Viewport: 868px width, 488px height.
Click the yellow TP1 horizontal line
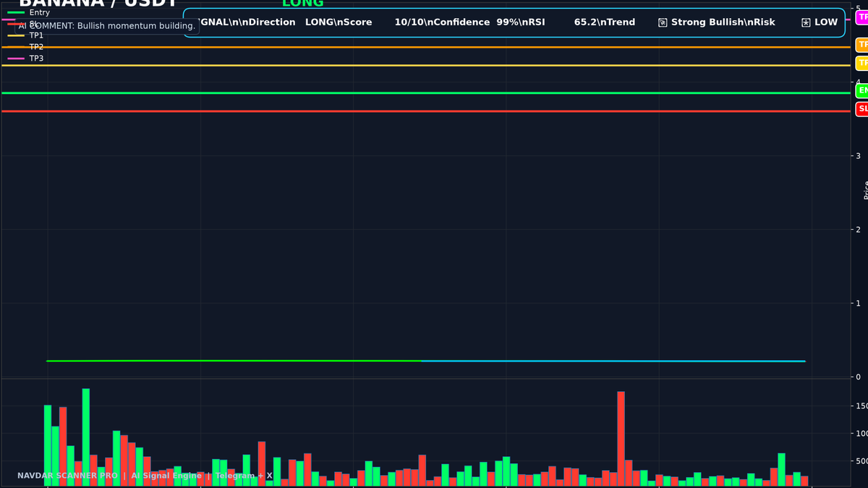[425, 65]
